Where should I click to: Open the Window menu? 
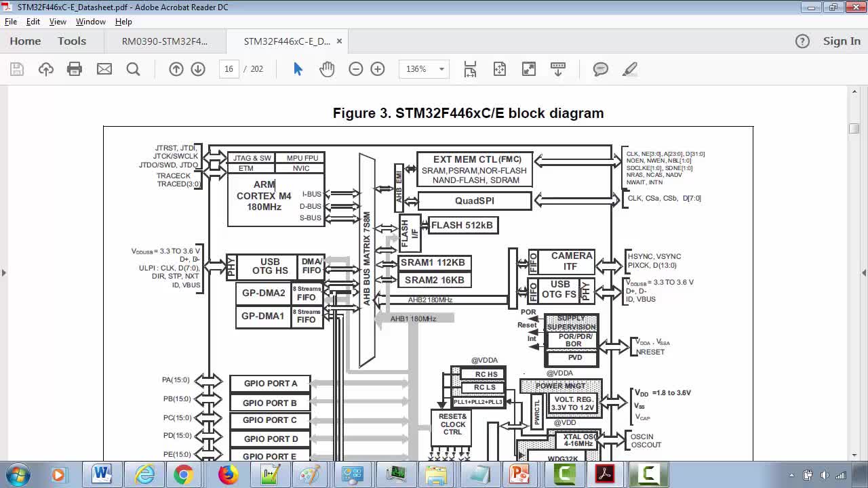(x=91, y=22)
